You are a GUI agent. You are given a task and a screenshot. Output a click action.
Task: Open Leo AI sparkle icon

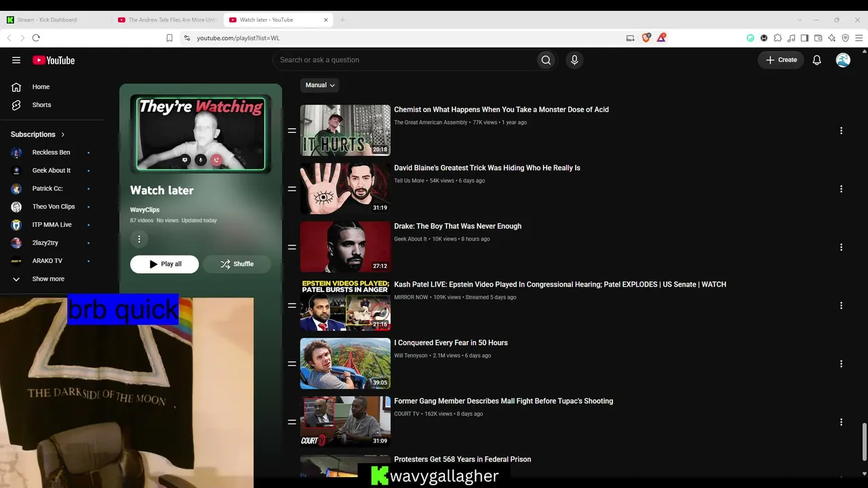(832, 38)
